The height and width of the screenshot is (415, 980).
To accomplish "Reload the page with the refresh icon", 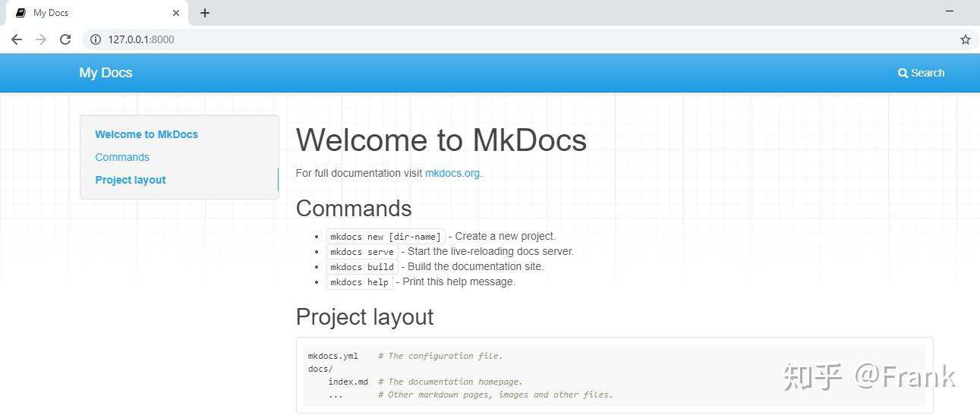I will (x=65, y=39).
